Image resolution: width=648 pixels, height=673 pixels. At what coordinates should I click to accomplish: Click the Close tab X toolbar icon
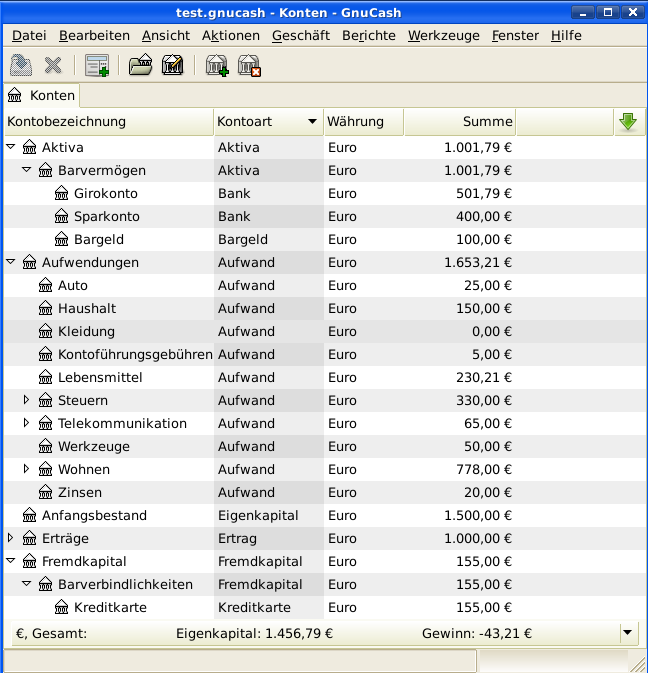click(x=53, y=66)
